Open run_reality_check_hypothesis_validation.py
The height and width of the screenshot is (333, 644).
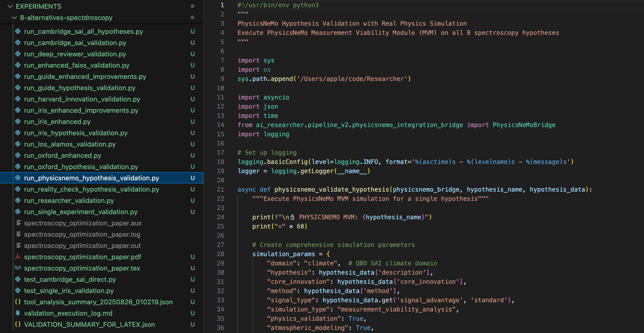pyautogui.click(x=91, y=189)
